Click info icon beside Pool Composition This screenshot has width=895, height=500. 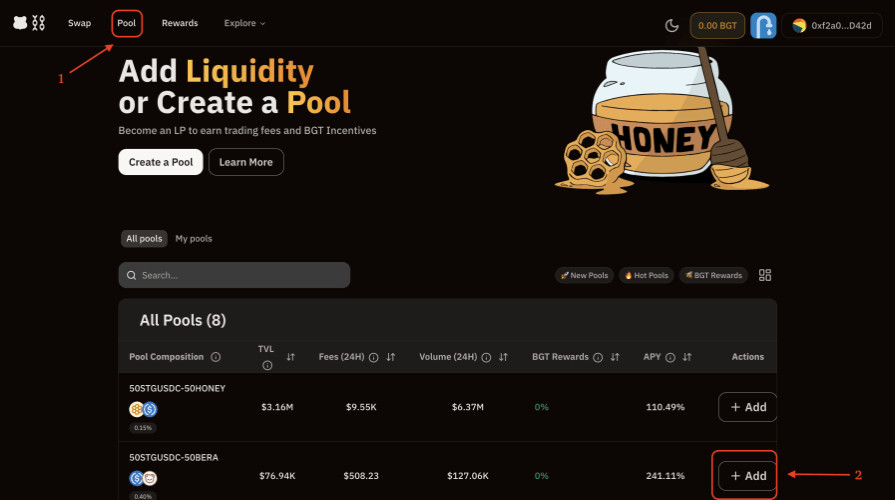(216, 357)
